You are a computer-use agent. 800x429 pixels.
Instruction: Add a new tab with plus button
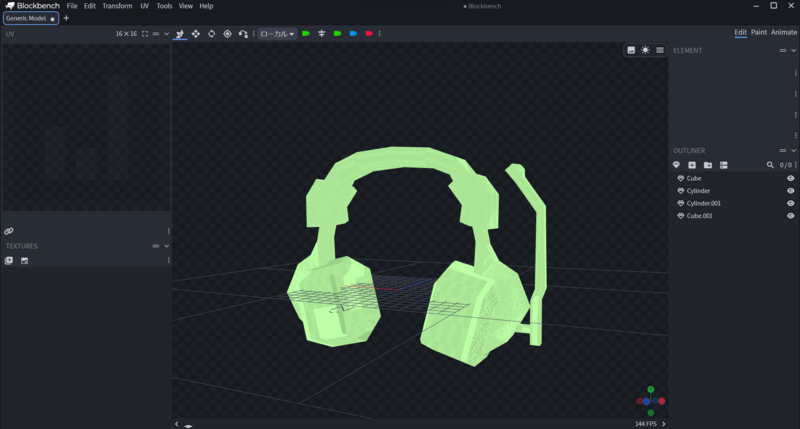[x=66, y=18]
